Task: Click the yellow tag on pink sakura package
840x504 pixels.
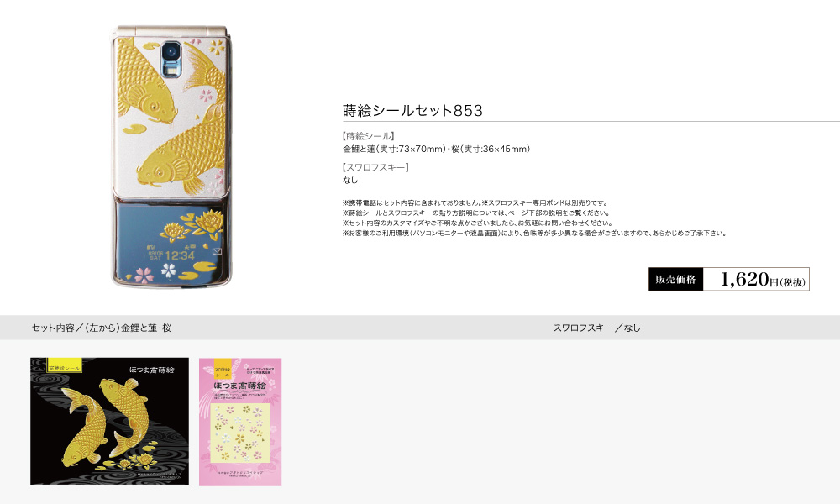Action: pos(223,370)
